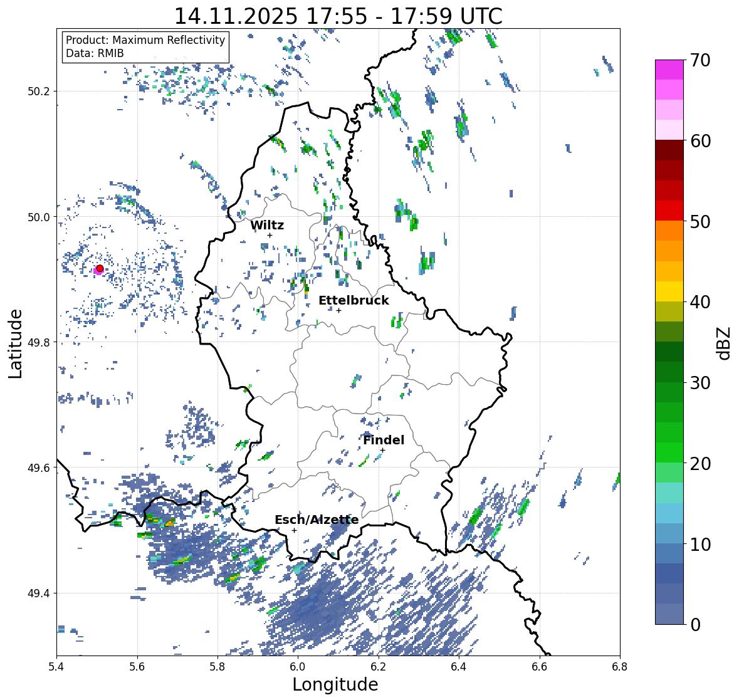
Task: Click the red radar site marker dot
Action: pos(100,268)
